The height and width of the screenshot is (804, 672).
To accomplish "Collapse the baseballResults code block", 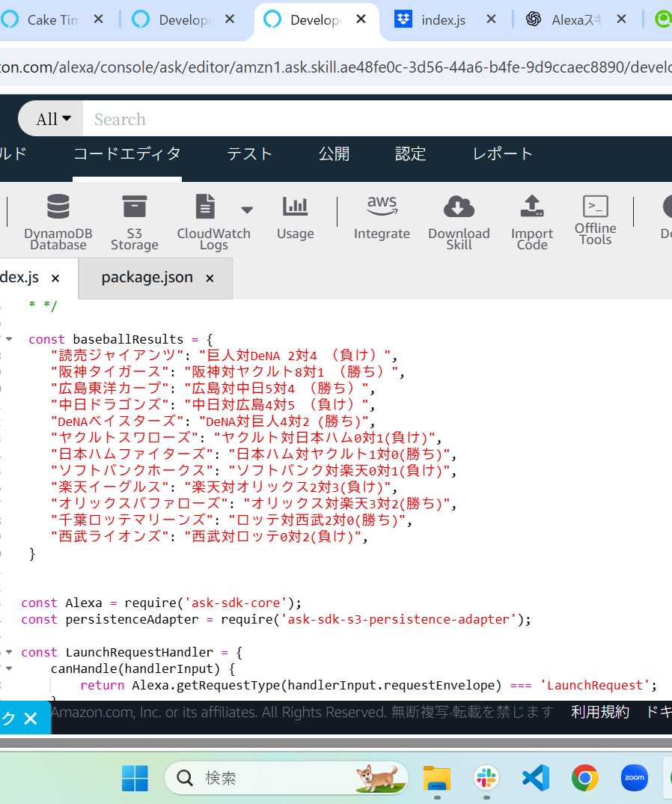I will 9,339.
